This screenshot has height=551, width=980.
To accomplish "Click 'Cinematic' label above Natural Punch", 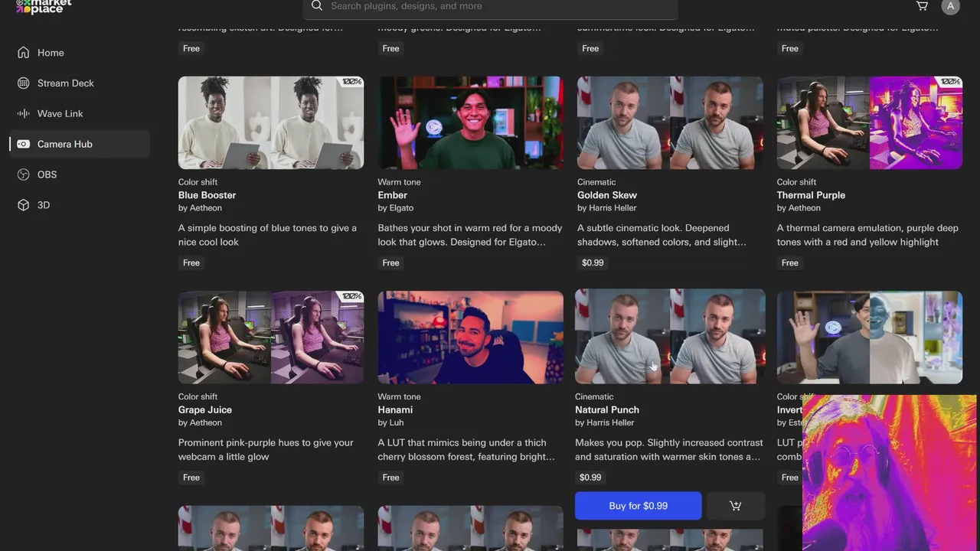I will 594,396.
